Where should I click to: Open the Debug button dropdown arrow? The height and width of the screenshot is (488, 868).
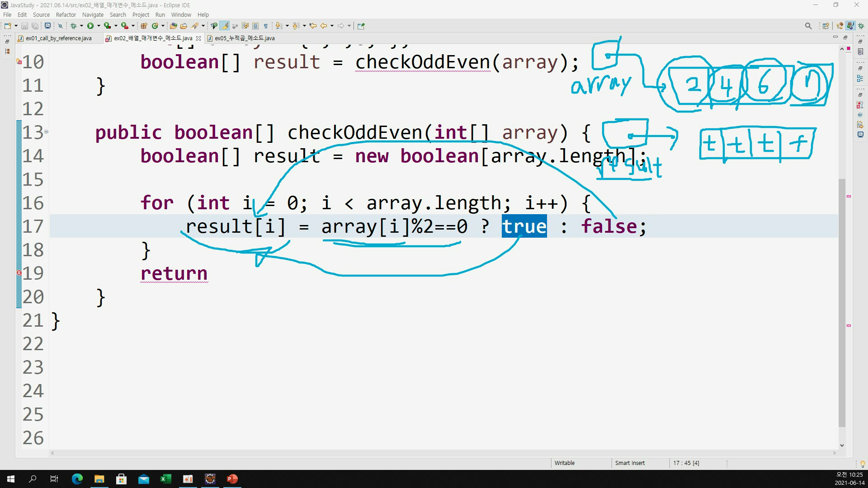(81, 26)
